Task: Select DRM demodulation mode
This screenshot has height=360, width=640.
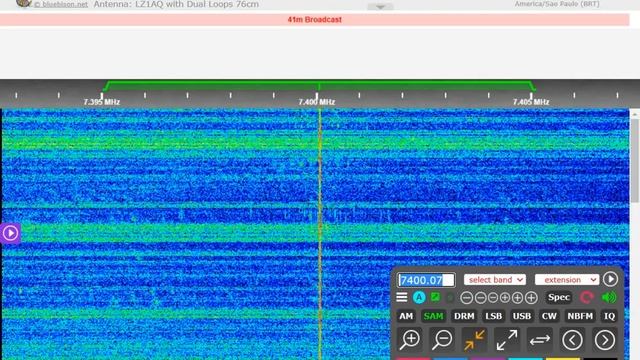Action: coord(464,316)
